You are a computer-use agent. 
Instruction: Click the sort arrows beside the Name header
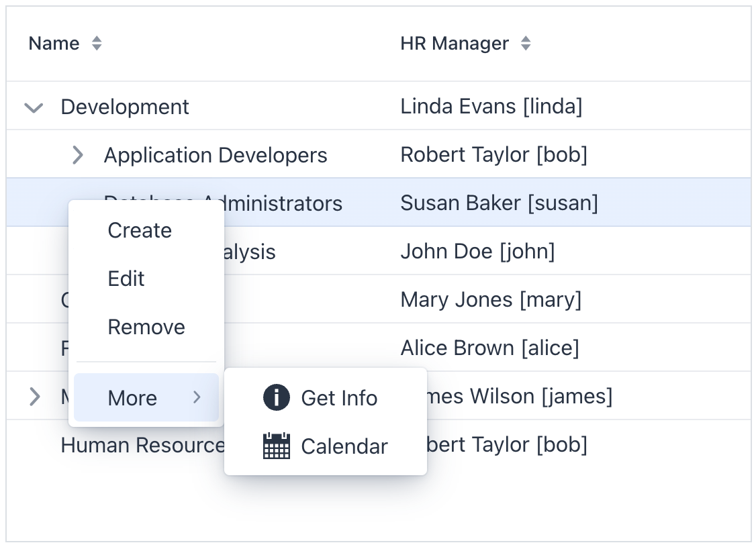[96, 43]
